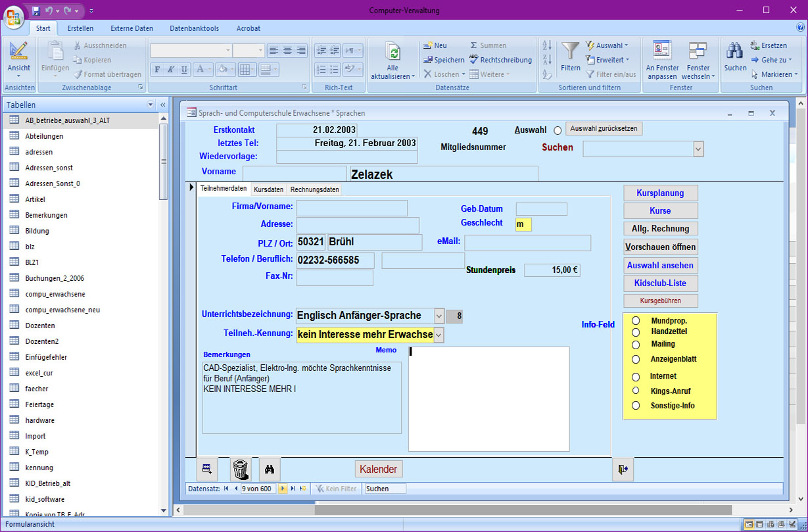The width and height of the screenshot is (808, 532).
Task: Fit form with An Fenster anpassen
Action: (x=662, y=60)
